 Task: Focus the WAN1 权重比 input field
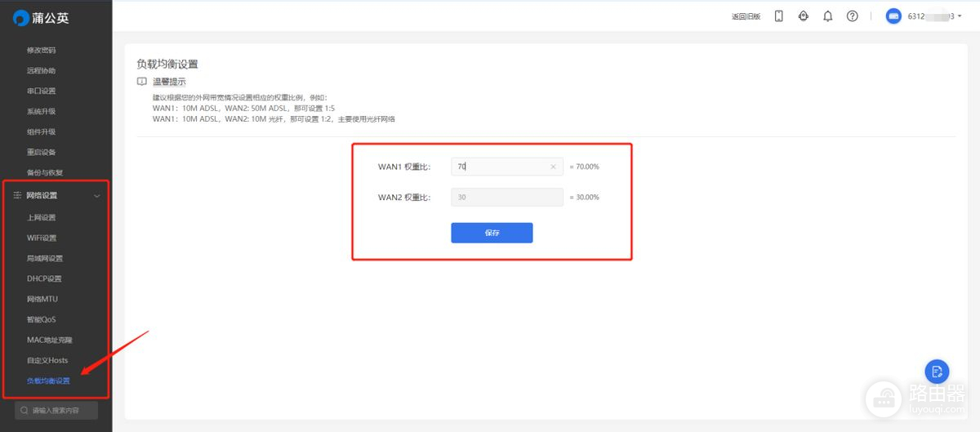point(506,167)
